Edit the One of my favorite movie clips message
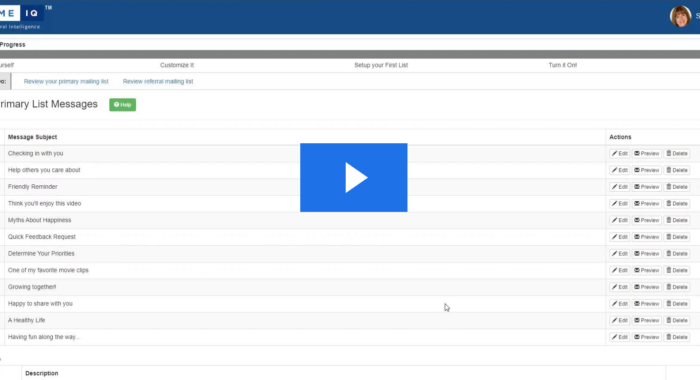 coord(620,270)
